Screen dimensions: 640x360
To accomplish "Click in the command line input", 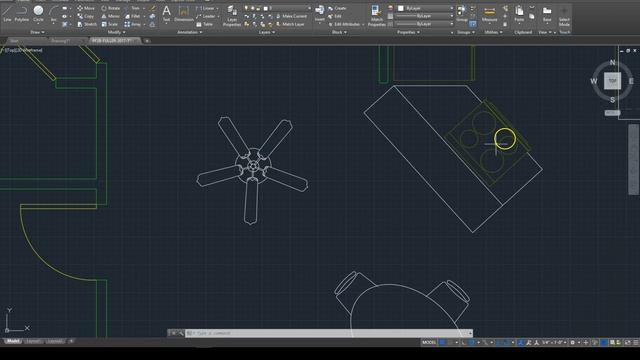I will (x=329, y=333).
